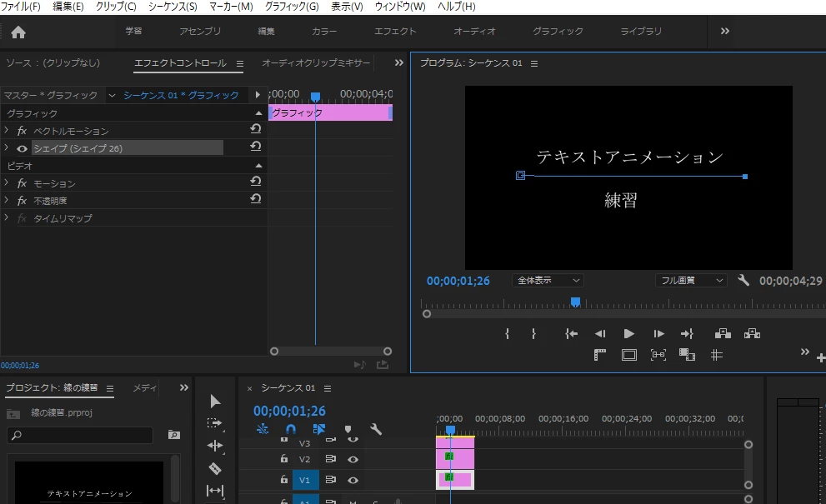Open Program monitor settings wrench
Image resolution: width=826 pixels, height=504 pixels.
(743, 280)
